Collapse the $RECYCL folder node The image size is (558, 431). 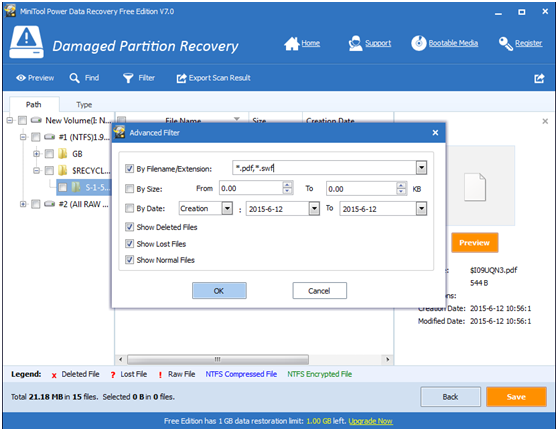pos(36,170)
